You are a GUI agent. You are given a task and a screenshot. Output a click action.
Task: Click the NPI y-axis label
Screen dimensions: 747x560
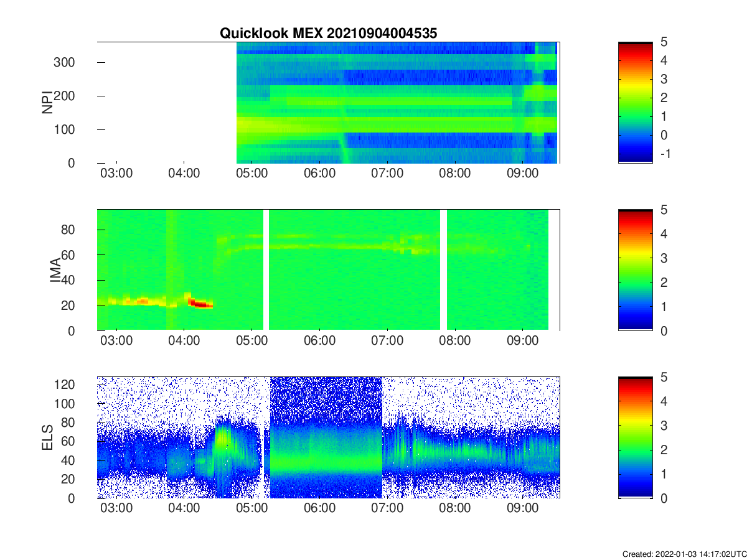(47, 102)
